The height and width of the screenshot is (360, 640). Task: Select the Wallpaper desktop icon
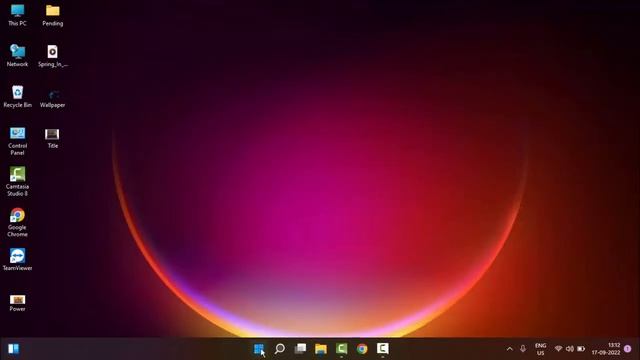tap(53, 98)
